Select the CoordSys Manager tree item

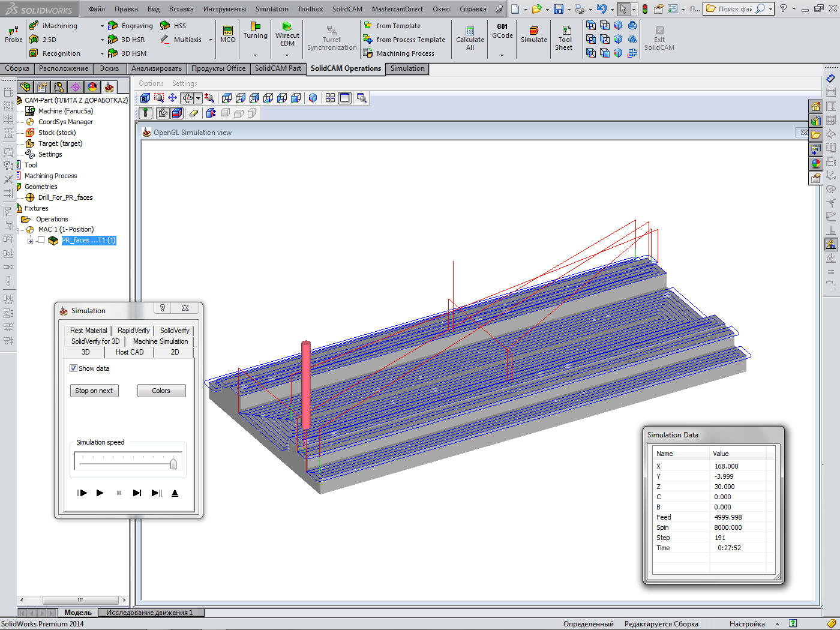[x=65, y=122]
